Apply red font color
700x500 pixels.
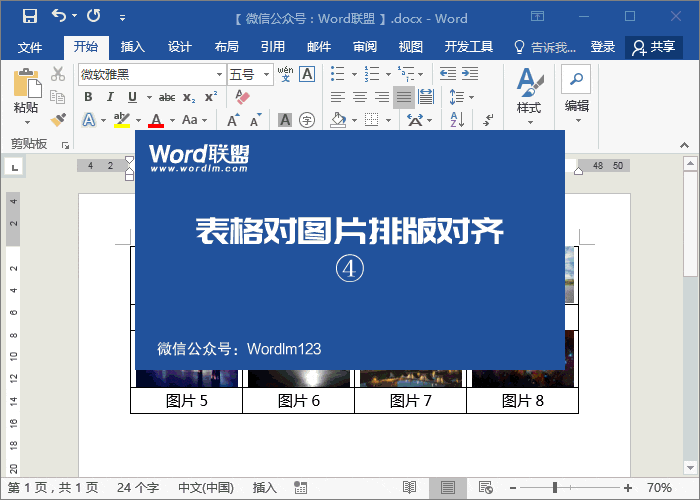coord(156,120)
